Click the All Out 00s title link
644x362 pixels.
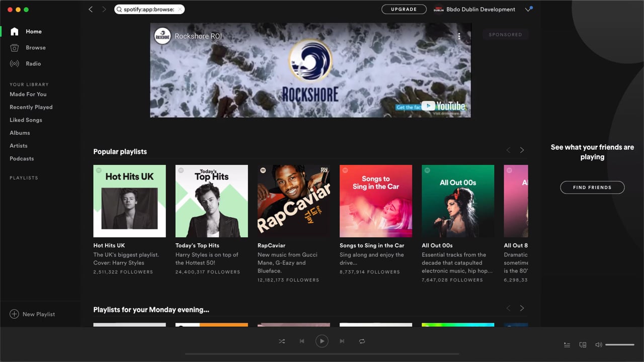pyautogui.click(x=437, y=245)
